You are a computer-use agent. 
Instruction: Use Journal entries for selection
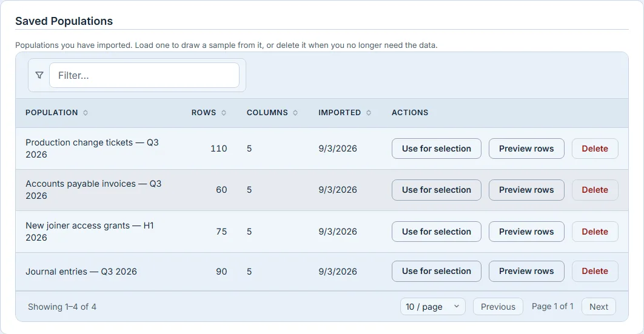[436, 271]
